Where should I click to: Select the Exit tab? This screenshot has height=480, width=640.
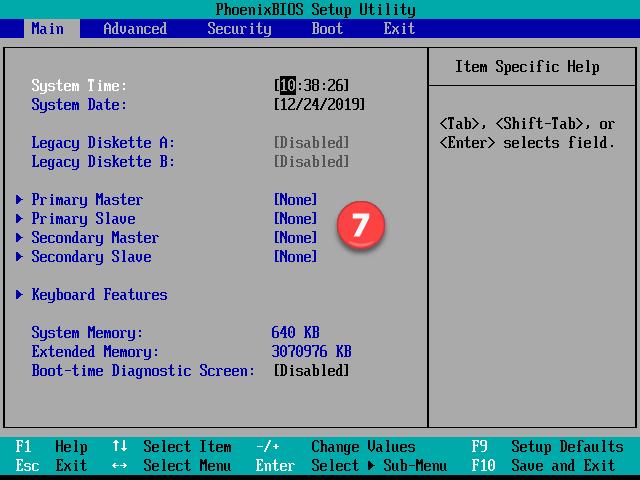(399, 29)
